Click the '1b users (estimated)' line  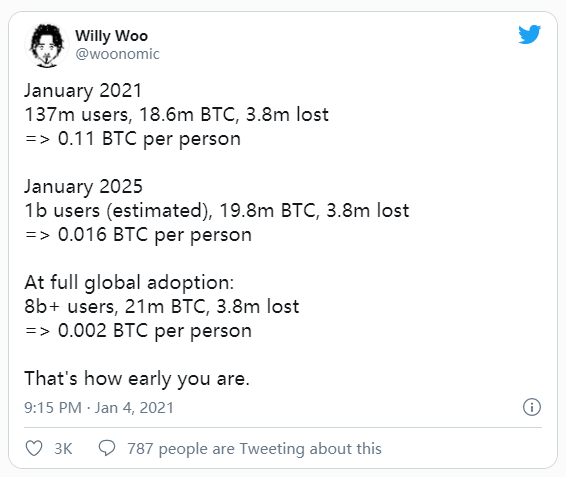point(217,211)
